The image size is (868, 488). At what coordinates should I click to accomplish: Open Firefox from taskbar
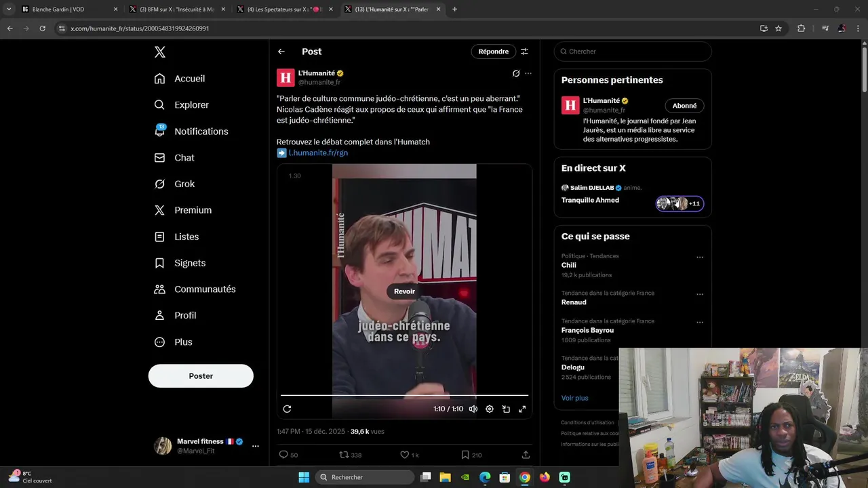click(545, 477)
